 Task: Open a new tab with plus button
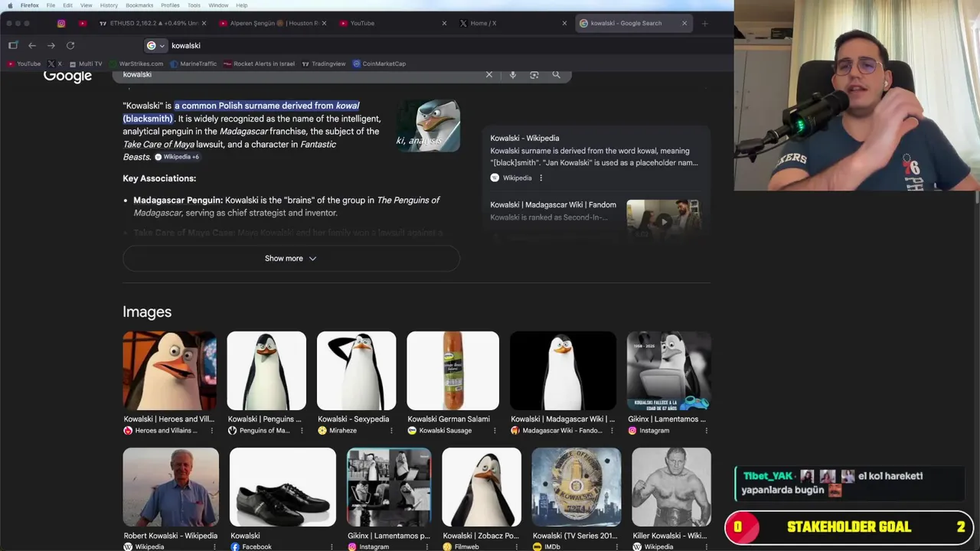pos(705,23)
